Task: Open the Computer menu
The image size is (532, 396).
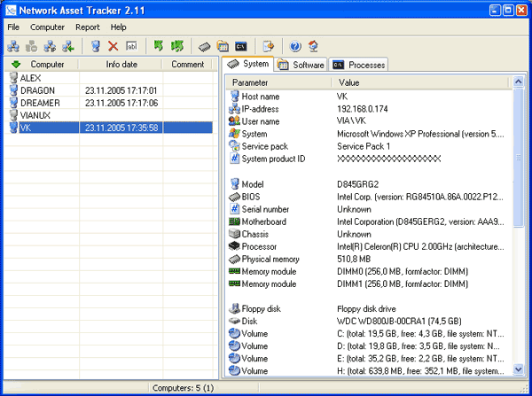Action: [x=47, y=27]
